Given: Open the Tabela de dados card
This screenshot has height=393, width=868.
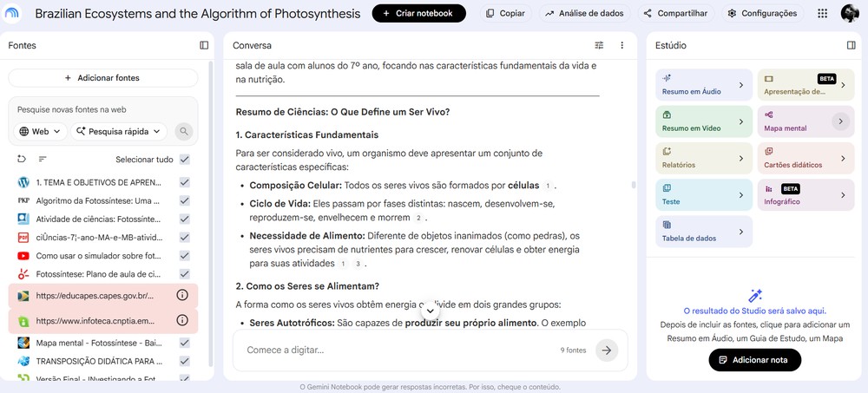Looking at the screenshot, I should click(x=704, y=232).
